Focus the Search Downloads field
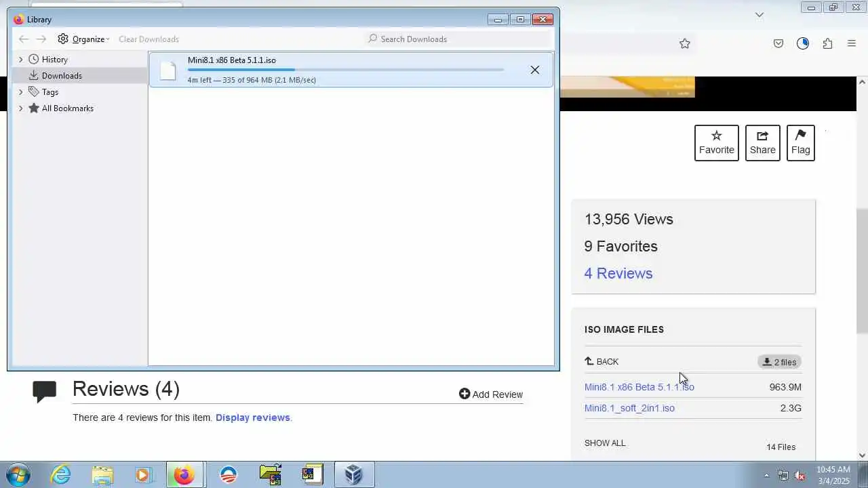 tap(458, 39)
